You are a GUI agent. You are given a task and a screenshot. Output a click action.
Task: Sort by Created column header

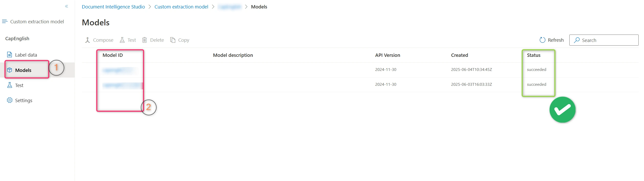(459, 55)
